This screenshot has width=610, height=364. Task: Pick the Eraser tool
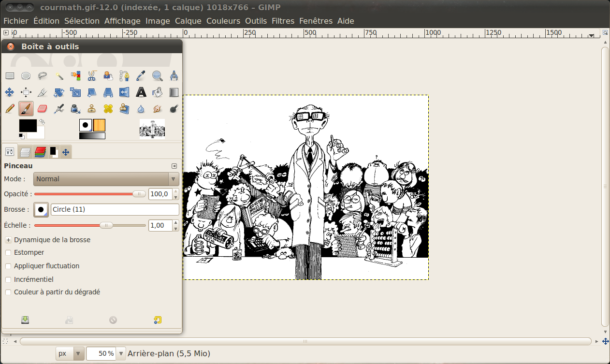43,109
